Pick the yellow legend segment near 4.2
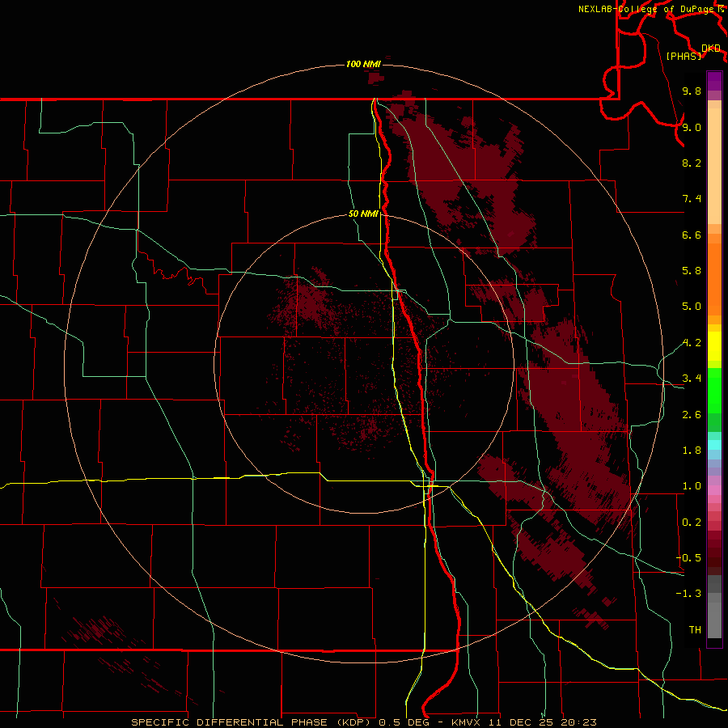Viewport: 728px width, 728px height. point(714,346)
